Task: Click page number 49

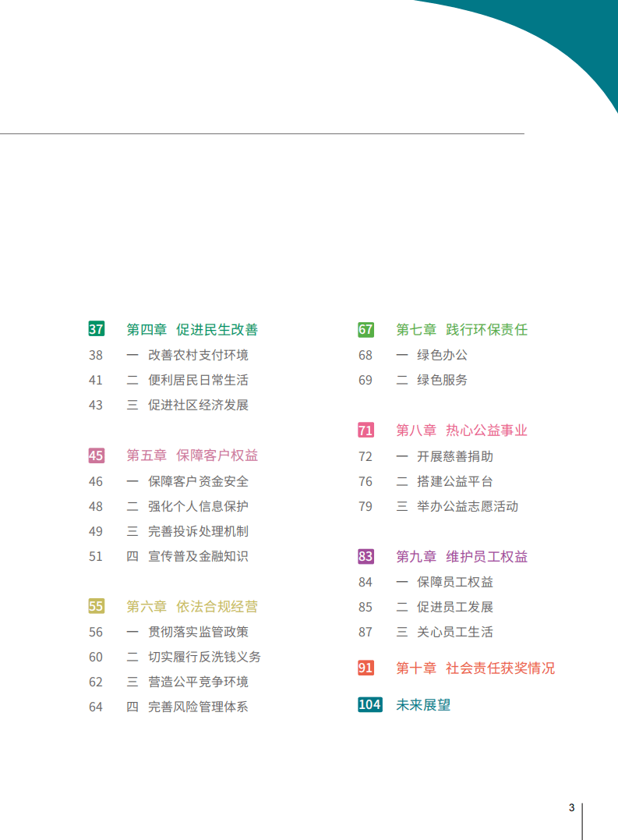Action: [96, 531]
